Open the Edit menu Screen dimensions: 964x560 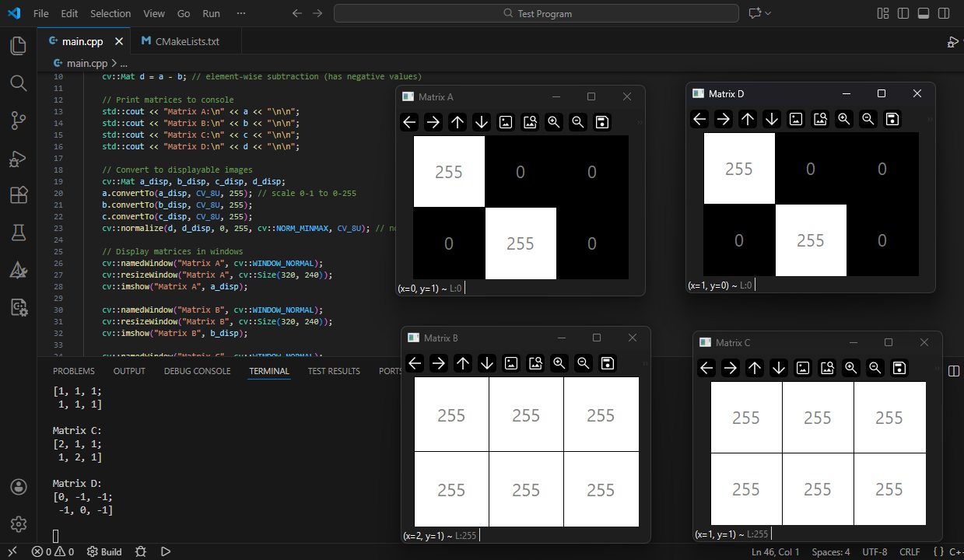(x=69, y=13)
